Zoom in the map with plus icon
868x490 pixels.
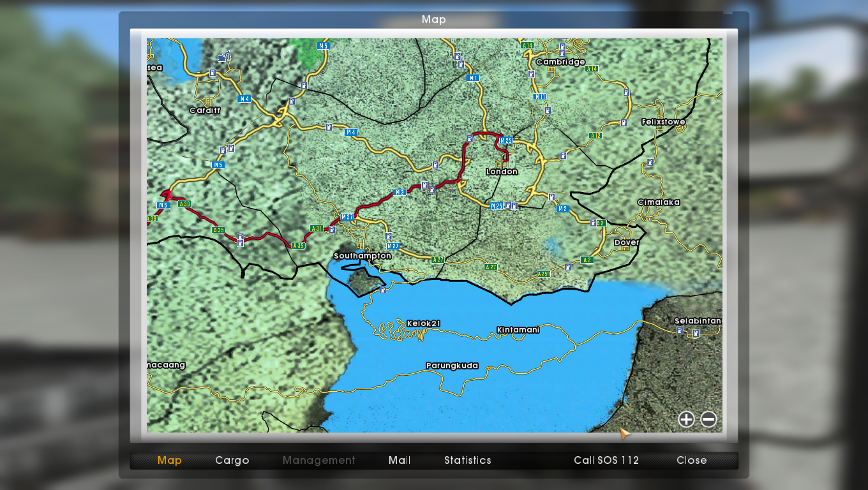686,419
